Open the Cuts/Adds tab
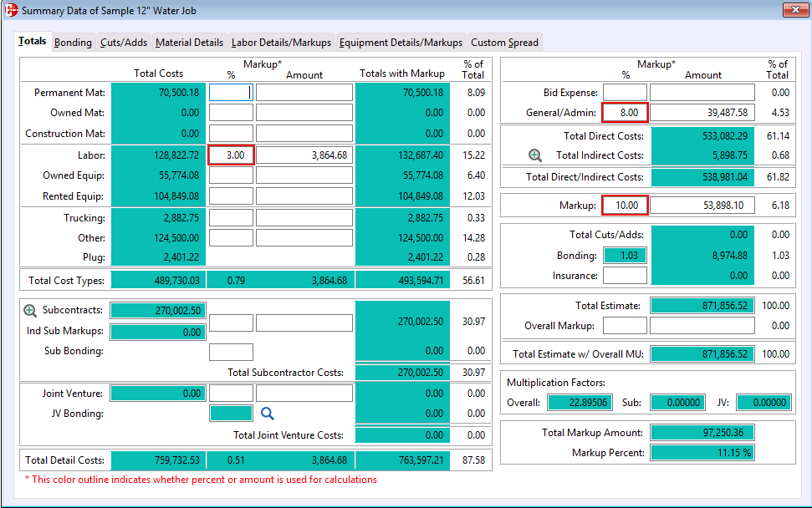812x508 pixels. click(122, 40)
